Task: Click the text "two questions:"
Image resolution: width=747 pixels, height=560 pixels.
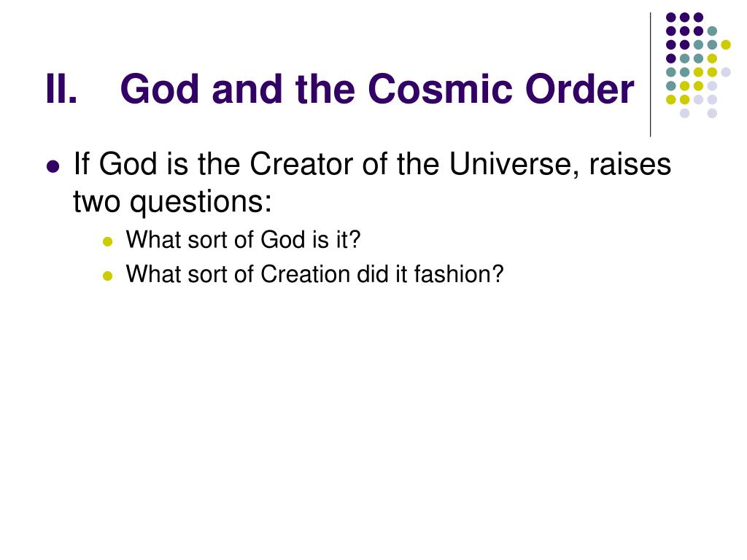Action: coord(172,202)
